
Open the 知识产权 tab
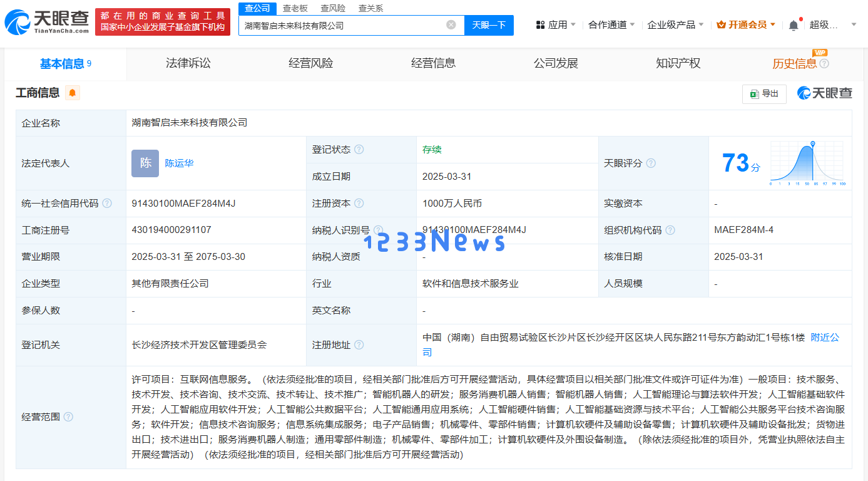(678, 63)
